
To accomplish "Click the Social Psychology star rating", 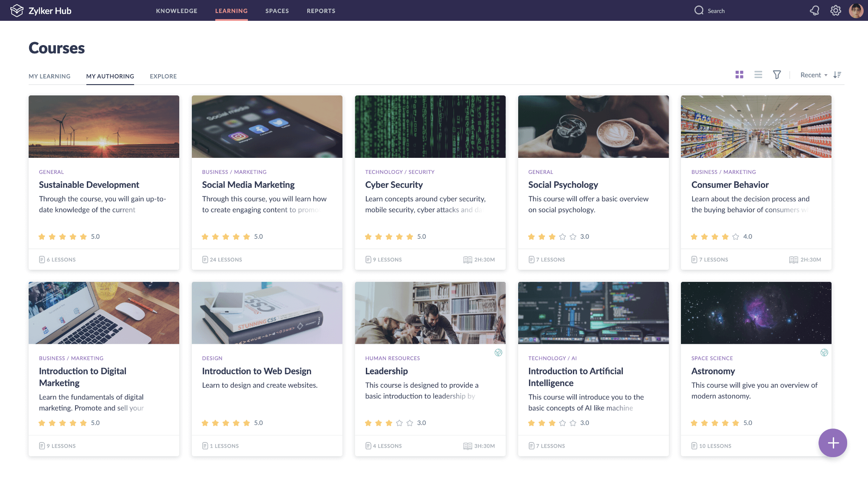I will 552,237.
